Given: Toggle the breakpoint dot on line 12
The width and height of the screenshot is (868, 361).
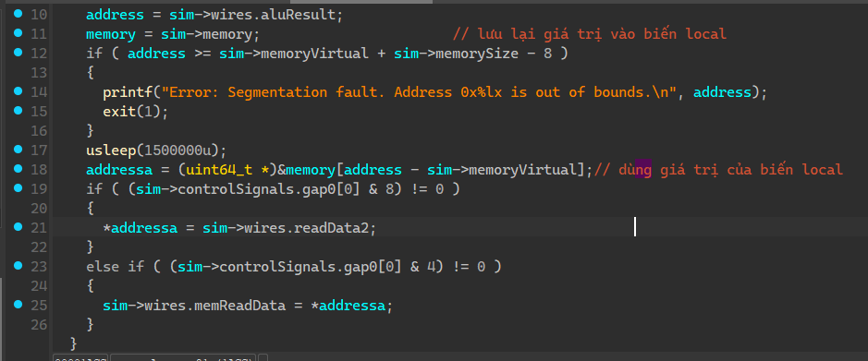Looking at the screenshot, I should (x=18, y=53).
